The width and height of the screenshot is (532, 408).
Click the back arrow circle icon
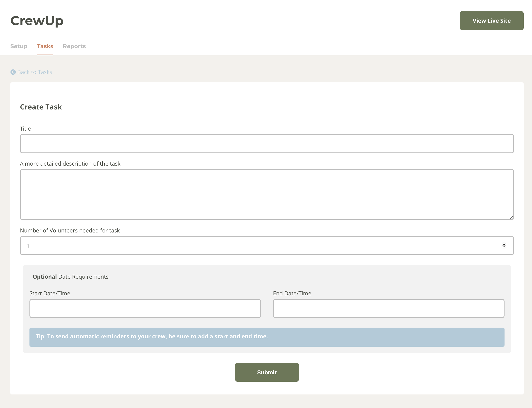point(13,72)
